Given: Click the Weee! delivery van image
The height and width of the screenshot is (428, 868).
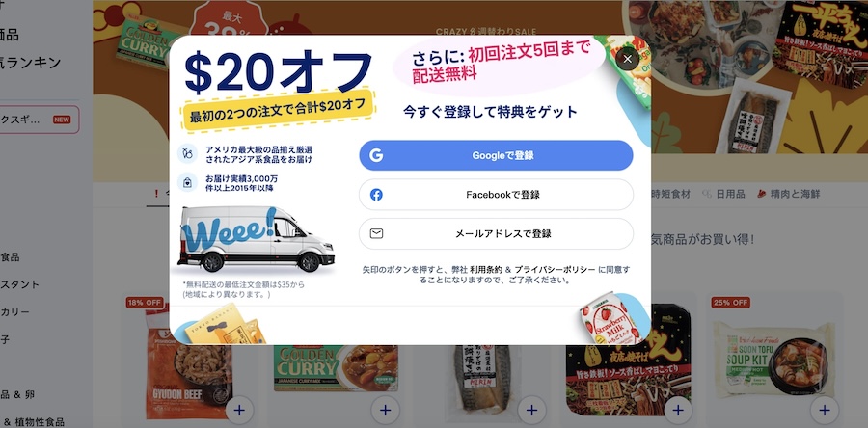Looking at the screenshot, I should point(256,239).
